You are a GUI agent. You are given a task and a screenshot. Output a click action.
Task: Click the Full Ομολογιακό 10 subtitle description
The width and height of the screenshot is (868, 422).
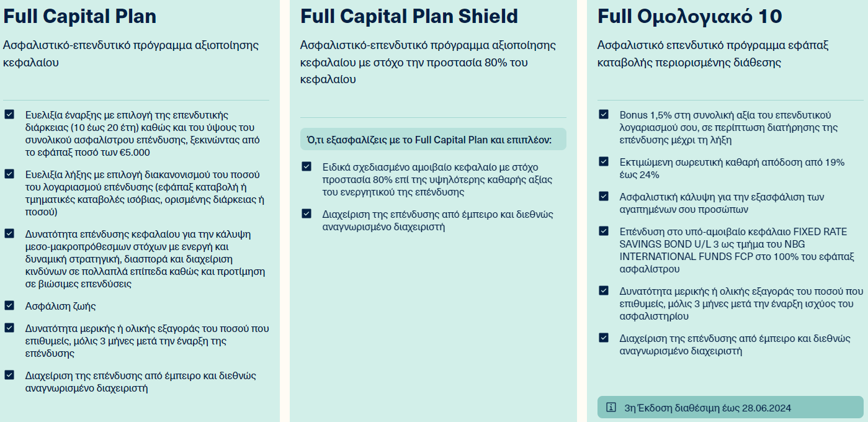(x=713, y=54)
